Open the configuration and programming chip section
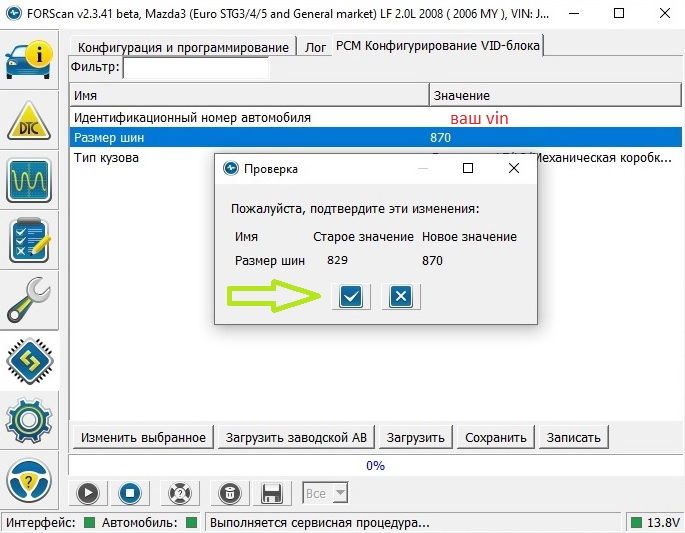Image resolution: width=685 pixels, height=533 pixels. [x=29, y=361]
